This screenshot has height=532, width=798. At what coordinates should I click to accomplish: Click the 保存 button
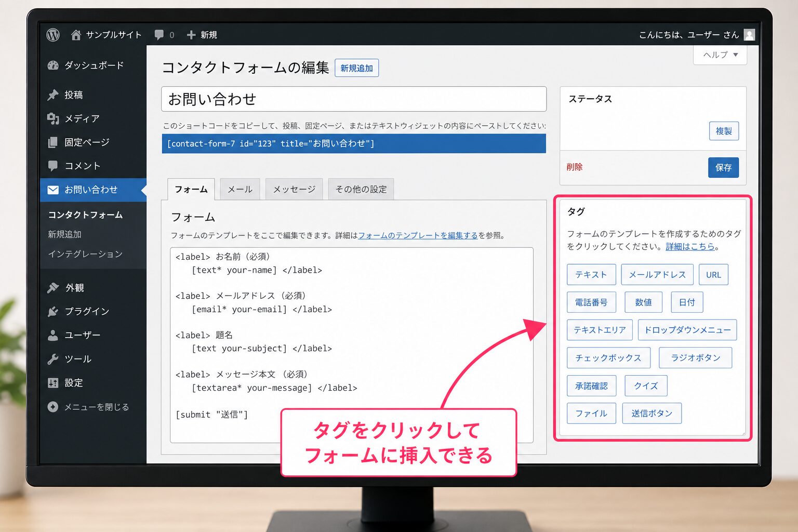coord(723,167)
